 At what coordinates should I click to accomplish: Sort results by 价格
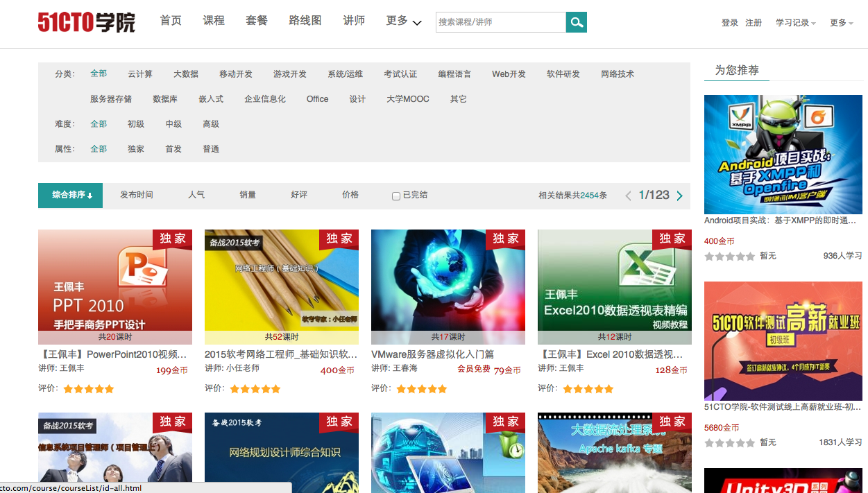[350, 195]
